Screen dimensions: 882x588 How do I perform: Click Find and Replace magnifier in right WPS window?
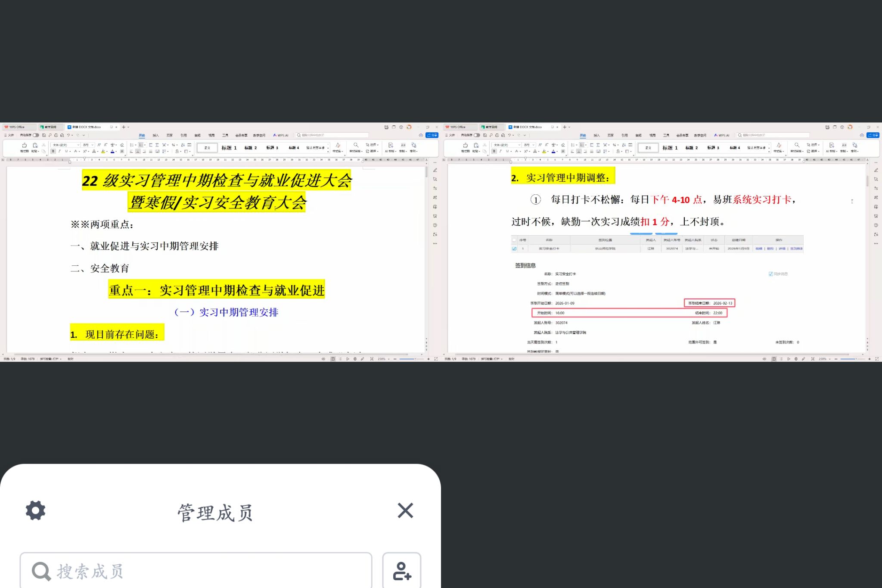pos(797,145)
